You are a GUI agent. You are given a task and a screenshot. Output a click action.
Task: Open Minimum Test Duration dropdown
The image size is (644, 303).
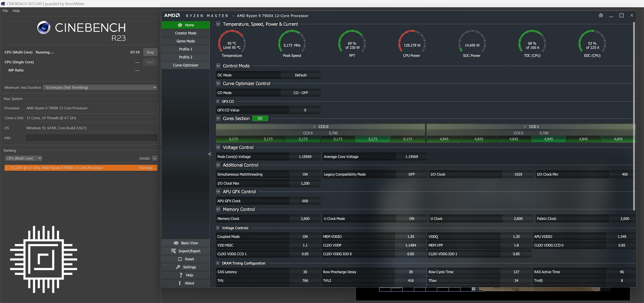pos(100,87)
